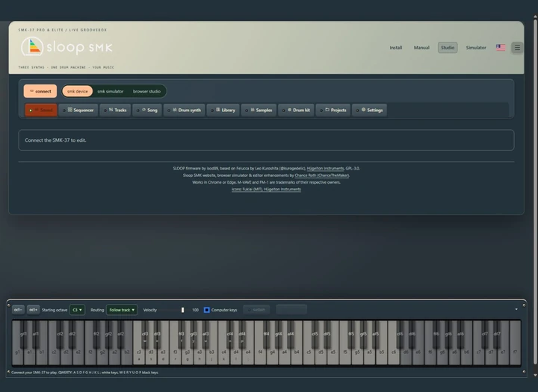Click the Velocity slider handle
This screenshot has width=538, height=392.
[x=182, y=310]
